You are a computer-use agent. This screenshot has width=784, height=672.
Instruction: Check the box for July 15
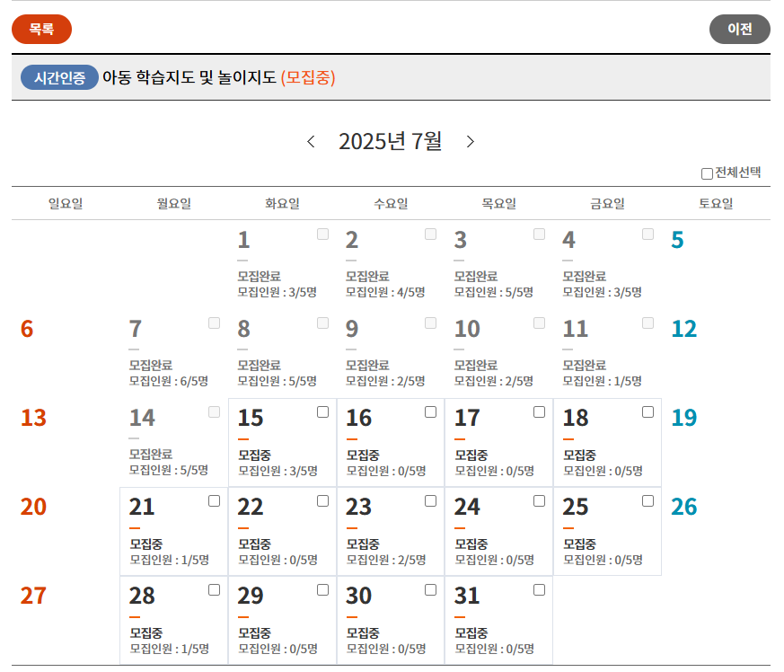point(322,411)
